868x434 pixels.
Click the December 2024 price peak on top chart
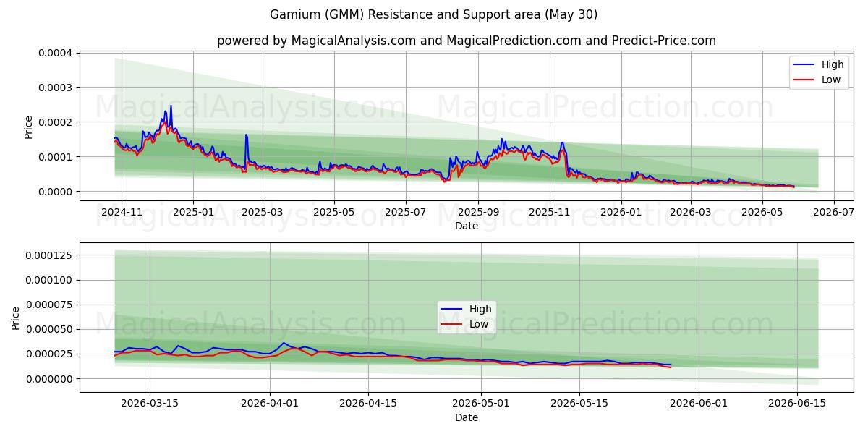pos(171,106)
